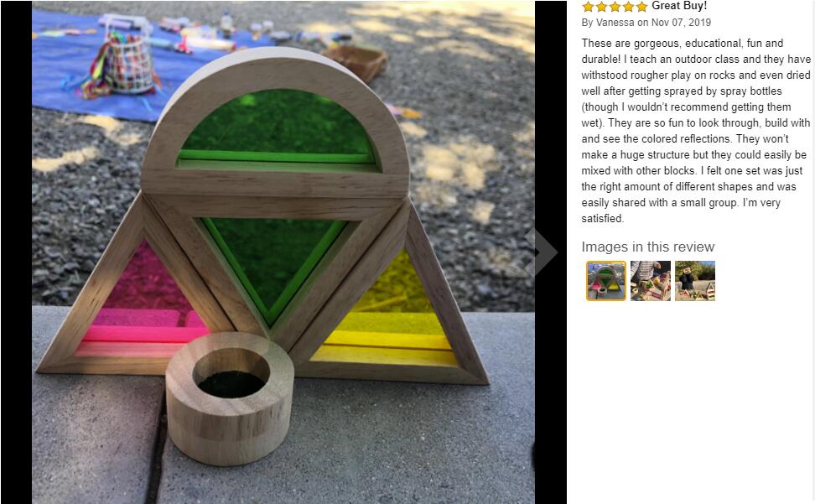The height and width of the screenshot is (504, 815).
Task: Select the highlighted first review thumbnail
Action: coord(606,281)
